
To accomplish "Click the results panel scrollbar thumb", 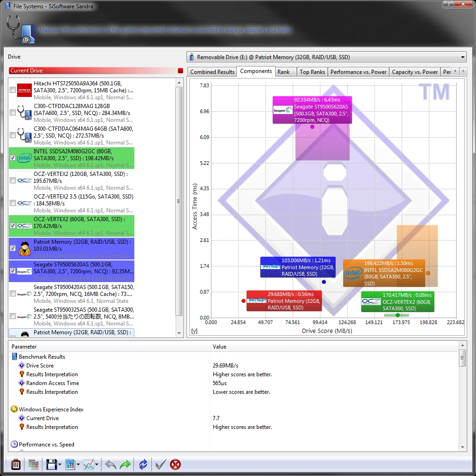I will [462, 358].
